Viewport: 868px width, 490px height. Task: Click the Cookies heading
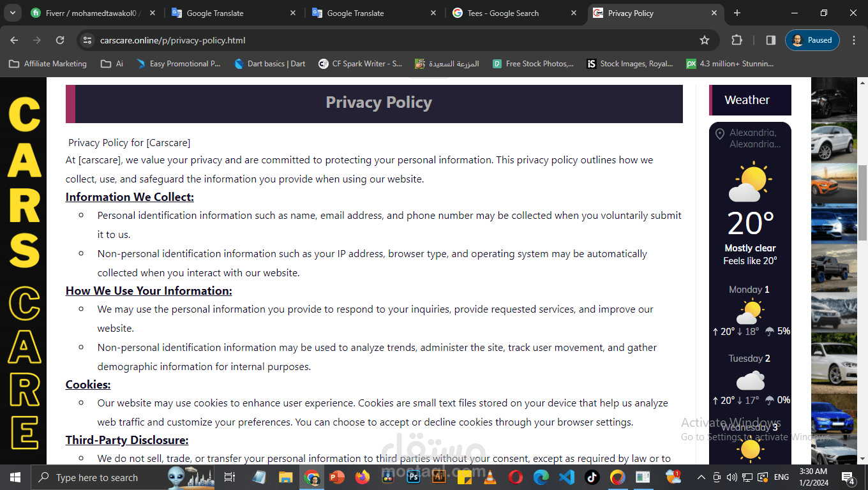(x=88, y=385)
